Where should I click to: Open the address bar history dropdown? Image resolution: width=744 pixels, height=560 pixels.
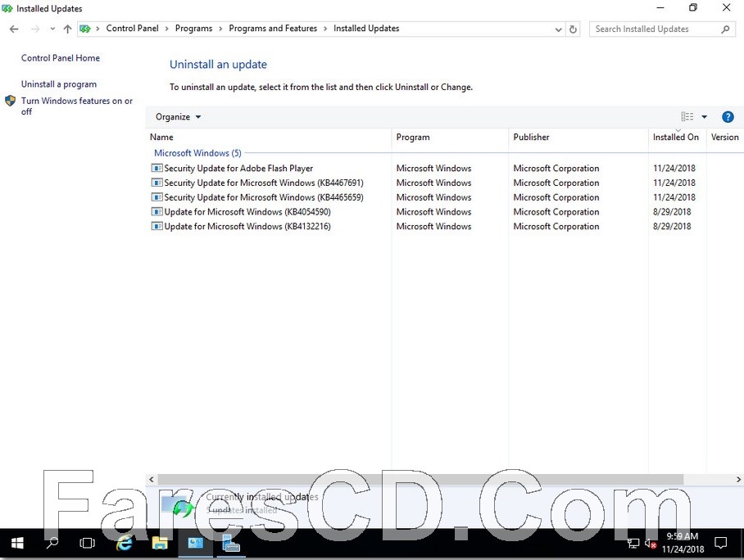(558, 29)
